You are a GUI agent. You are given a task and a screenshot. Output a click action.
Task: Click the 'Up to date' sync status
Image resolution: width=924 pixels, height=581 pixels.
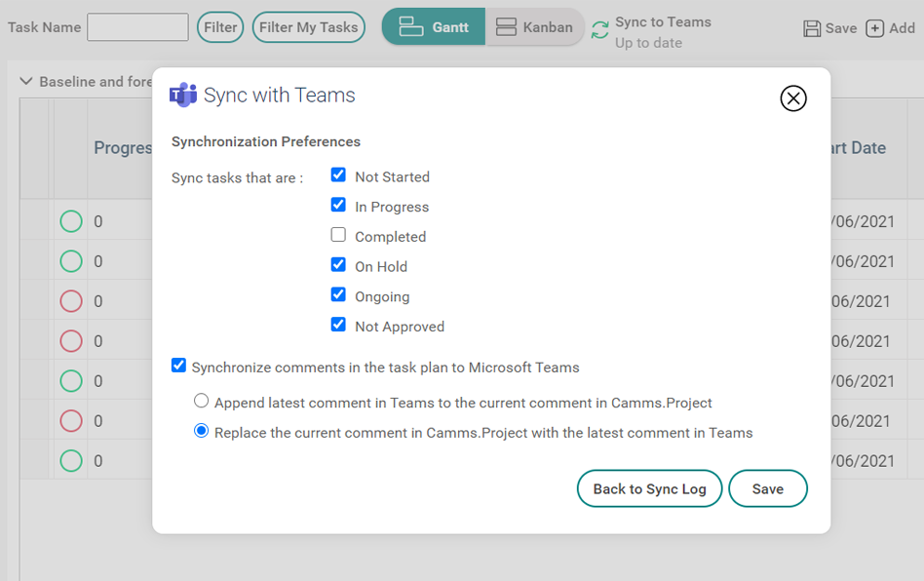click(649, 43)
